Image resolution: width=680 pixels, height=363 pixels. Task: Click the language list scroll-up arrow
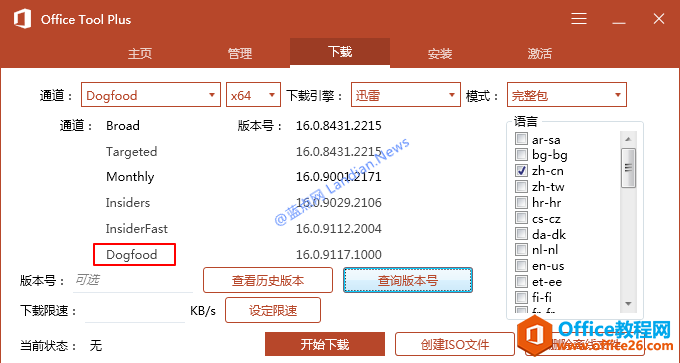[628, 139]
